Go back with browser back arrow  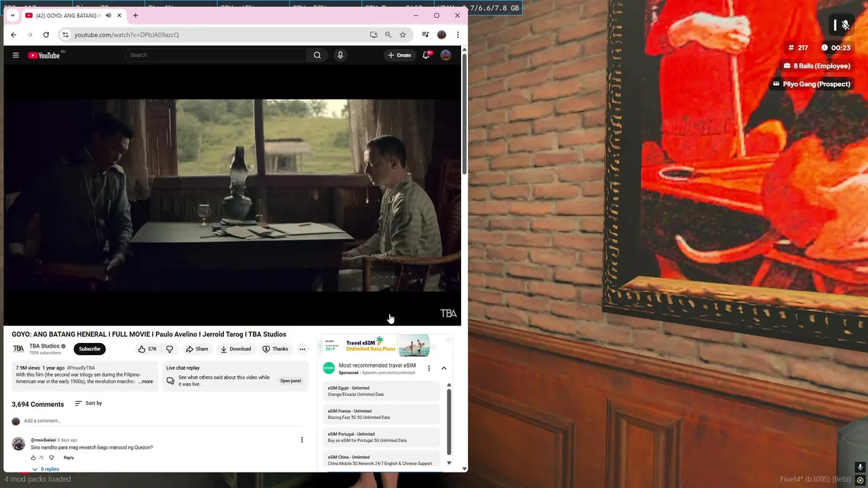tap(14, 35)
